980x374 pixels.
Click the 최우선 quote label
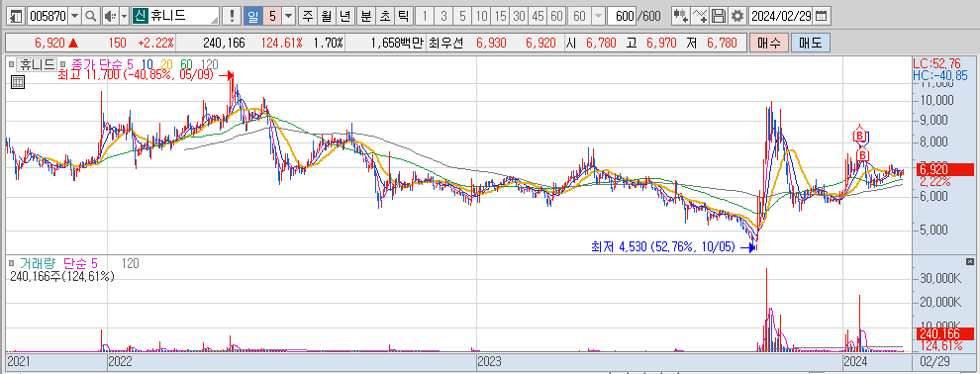tap(445, 44)
